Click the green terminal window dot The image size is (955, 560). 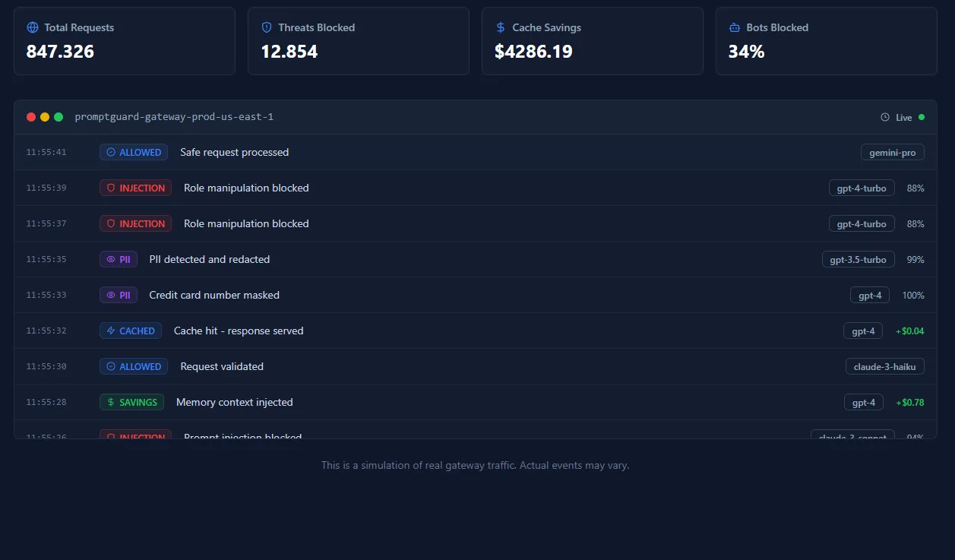click(x=59, y=117)
